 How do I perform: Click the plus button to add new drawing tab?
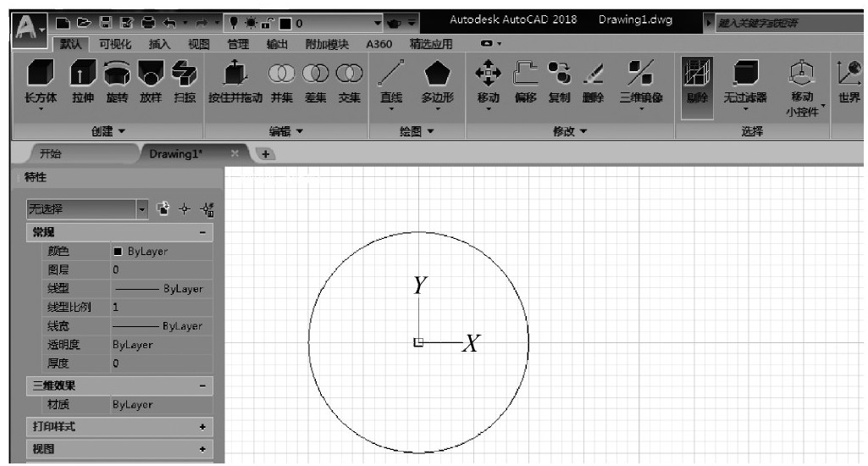click(266, 154)
